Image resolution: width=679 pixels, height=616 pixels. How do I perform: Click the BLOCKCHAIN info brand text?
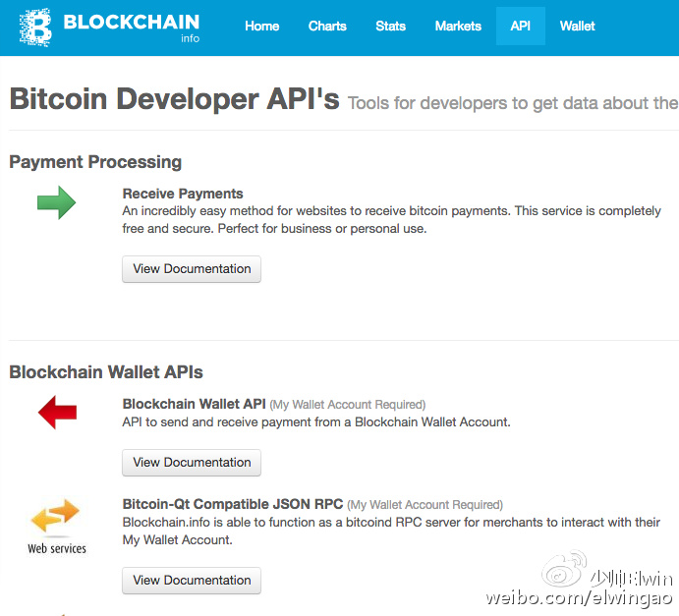(131, 24)
